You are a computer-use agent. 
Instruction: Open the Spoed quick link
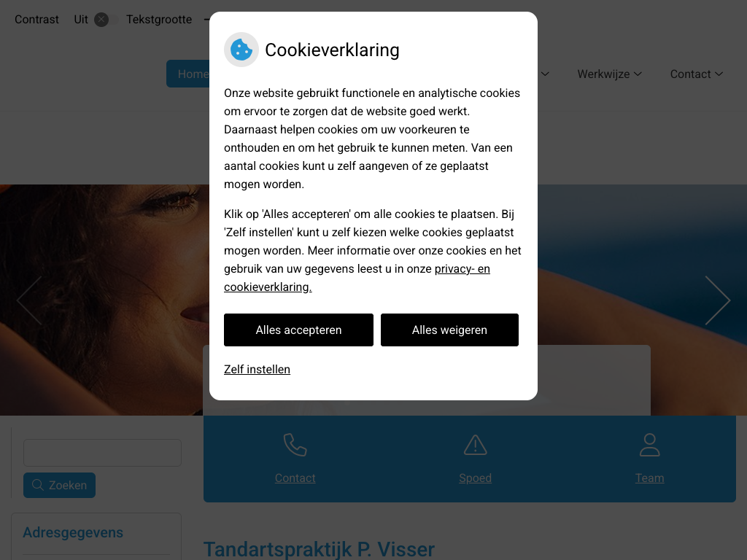[x=475, y=478]
